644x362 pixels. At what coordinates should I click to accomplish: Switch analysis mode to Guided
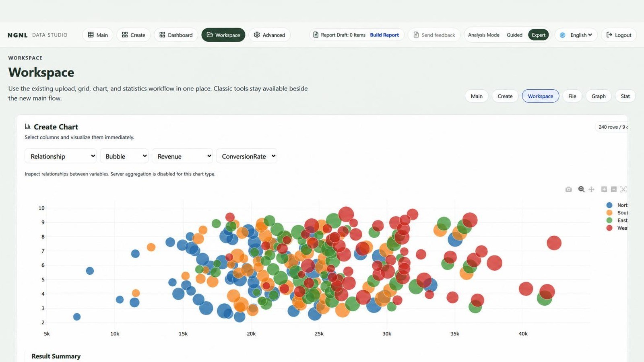pyautogui.click(x=514, y=35)
